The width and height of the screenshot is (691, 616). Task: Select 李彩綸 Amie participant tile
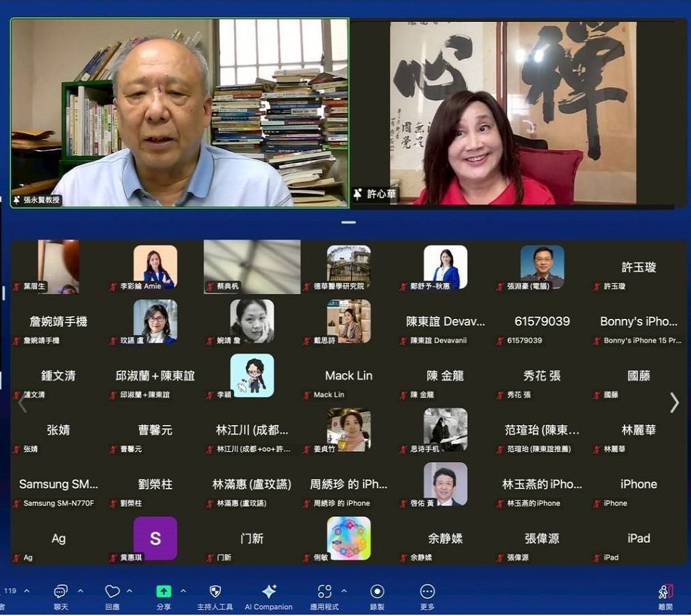[155, 267]
